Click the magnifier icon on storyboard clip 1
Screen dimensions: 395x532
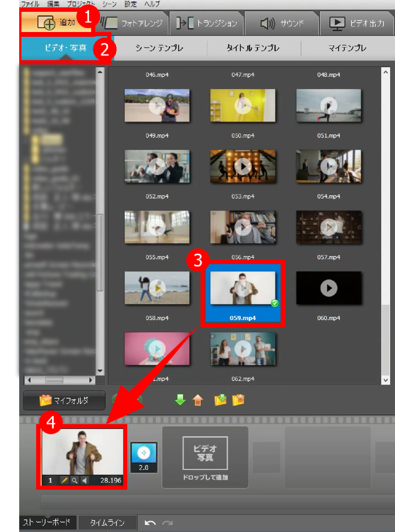74,480
